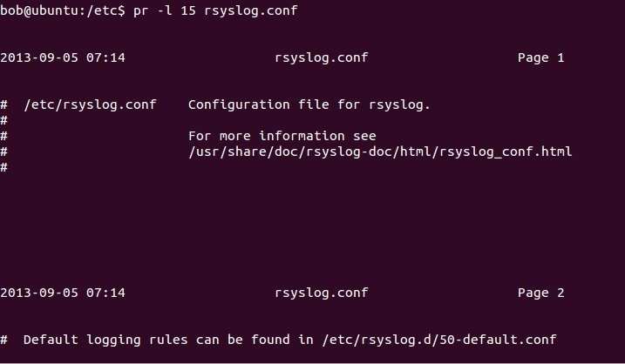
Task: Click the word 'information' in the comment
Action: tap(302, 136)
